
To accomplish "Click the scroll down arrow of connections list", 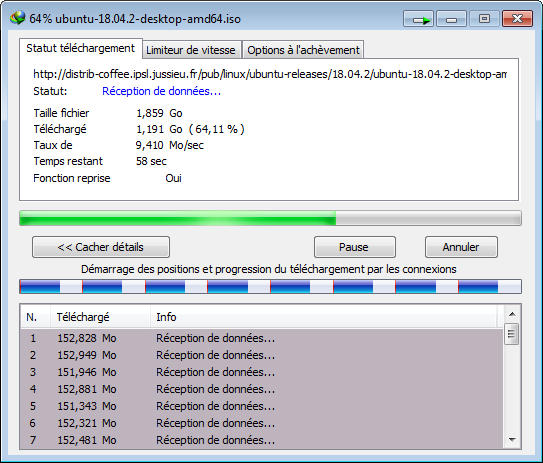I will (512, 440).
